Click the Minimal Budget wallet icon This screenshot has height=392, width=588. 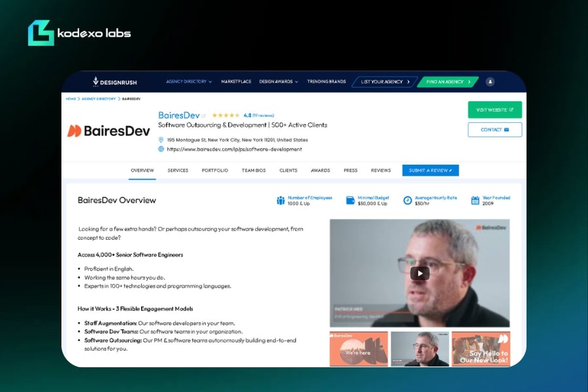[x=350, y=201]
